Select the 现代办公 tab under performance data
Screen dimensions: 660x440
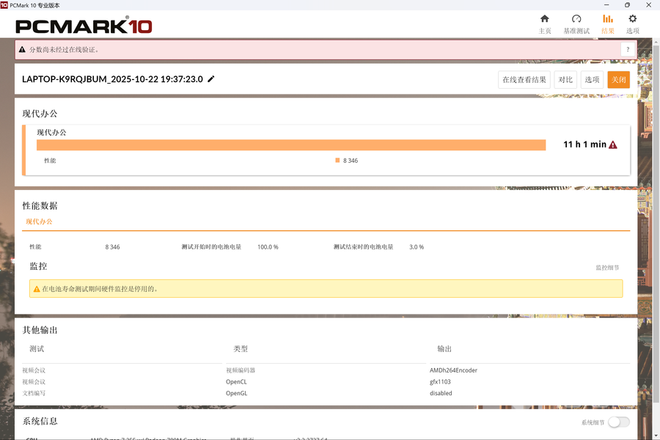pyautogui.click(x=39, y=221)
